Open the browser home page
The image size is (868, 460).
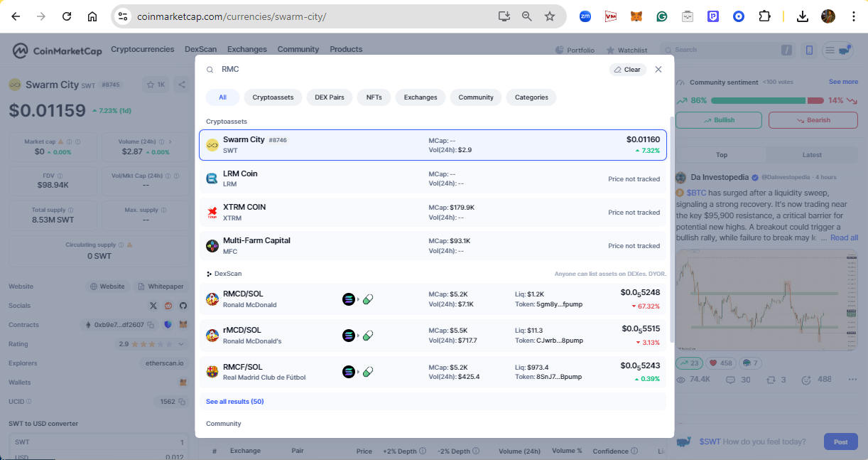pos(92,16)
